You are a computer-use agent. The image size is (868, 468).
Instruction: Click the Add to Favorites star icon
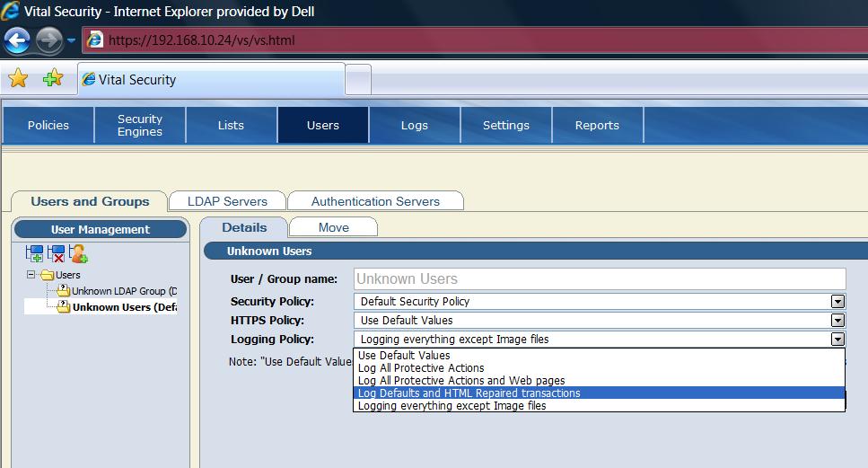(x=53, y=79)
